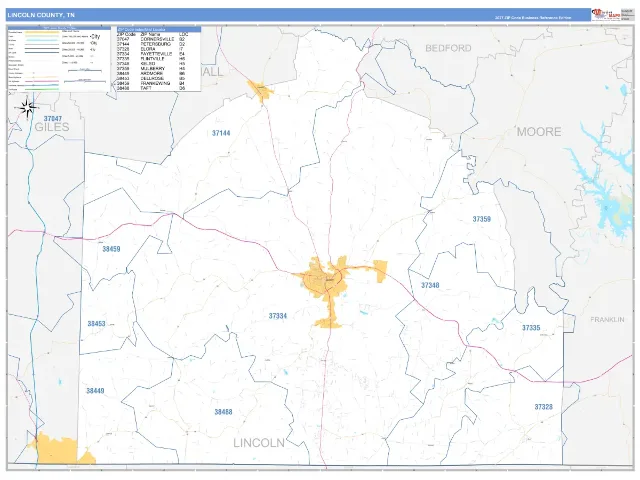
Task: Click the ZIP Code Business Reference Edition subtitle
Action: (x=533, y=18)
